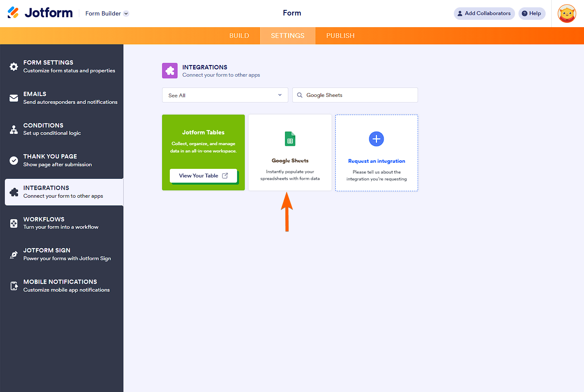The height and width of the screenshot is (392, 584).
Task: Click Request an integration
Action: pyautogui.click(x=376, y=161)
